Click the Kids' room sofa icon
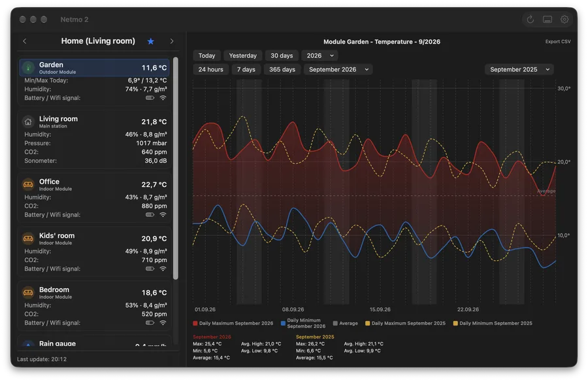This screenshot has height=381, width=588. click(28, 238)
